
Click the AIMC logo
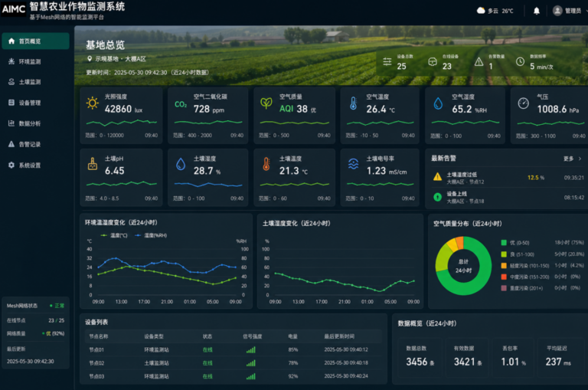point(14,8)
